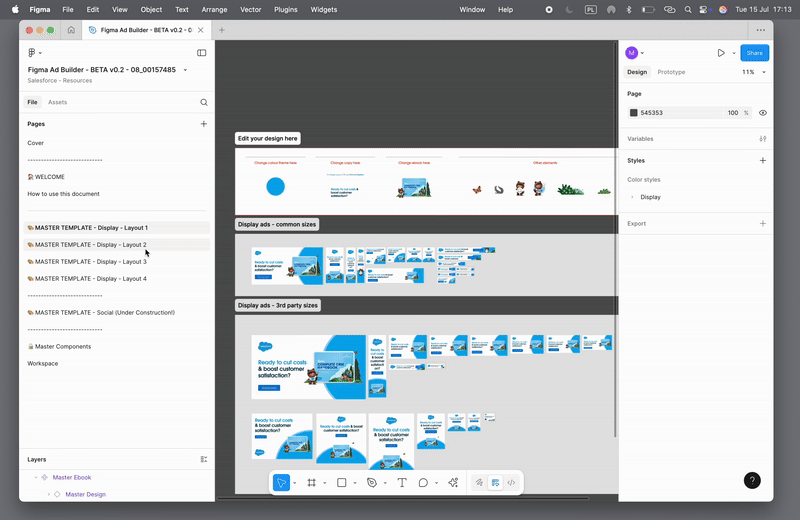The height and width of the screenshot is (520, 800).
Task: Select the Move tool in bottom toolbar
Action: coord(281,482)
